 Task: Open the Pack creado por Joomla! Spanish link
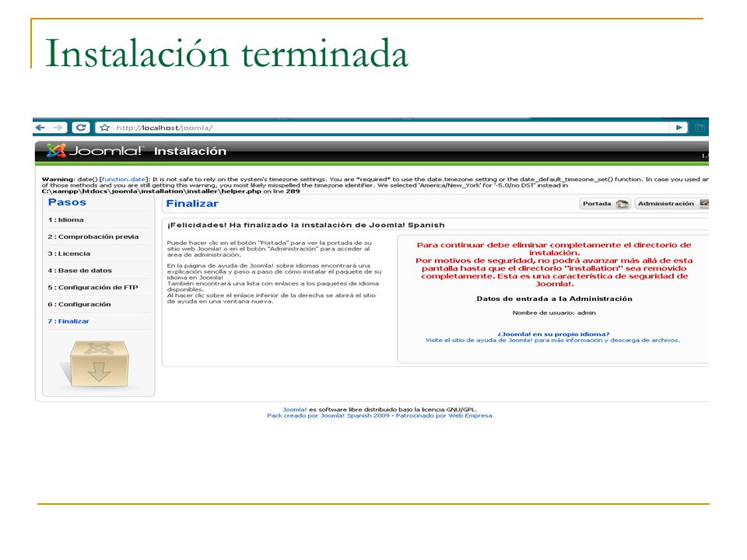pos(328,415)
